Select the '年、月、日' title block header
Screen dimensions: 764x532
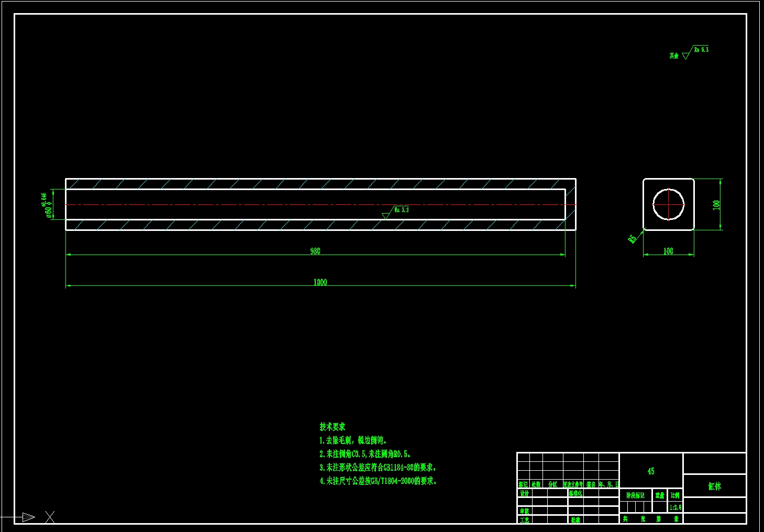609,484
